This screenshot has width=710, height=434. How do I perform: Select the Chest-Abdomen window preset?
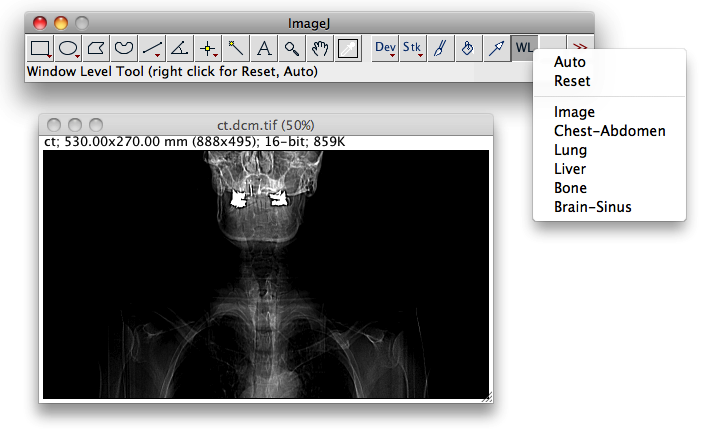pyautogui.click(x=609, y=130)
